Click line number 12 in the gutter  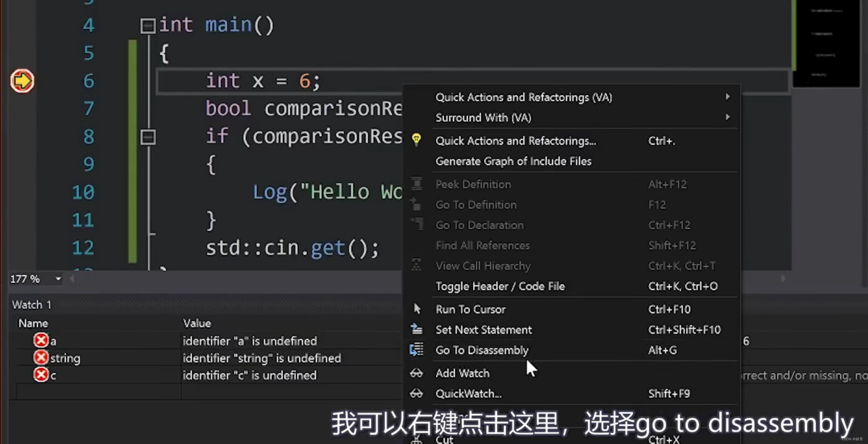pyautogui.click(x=83, y=248)
